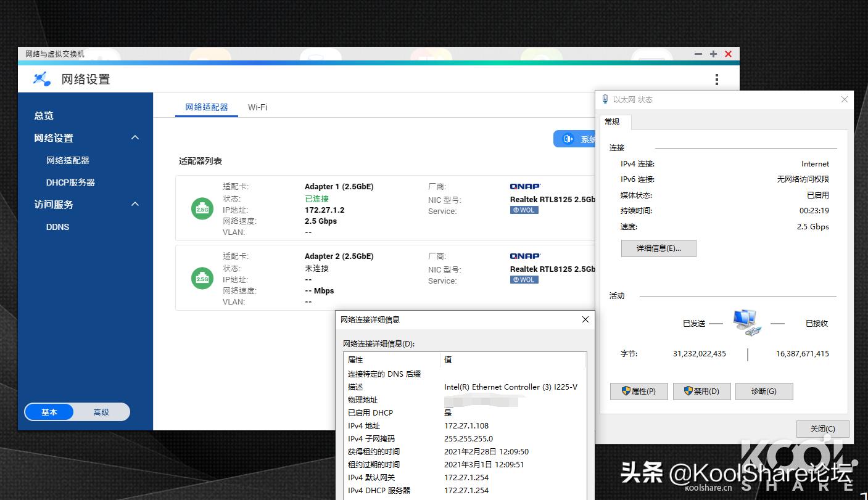Click the Ethernet plug icon in 以太状态 title bar
The width and height of the screenshot is (868, 500).
tap(605, 99)
